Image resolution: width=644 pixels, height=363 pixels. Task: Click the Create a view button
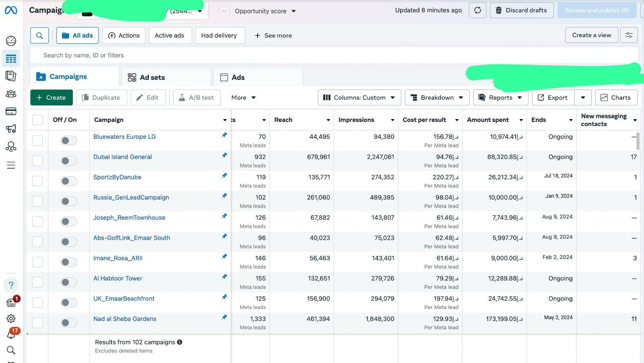coord(592,35)
